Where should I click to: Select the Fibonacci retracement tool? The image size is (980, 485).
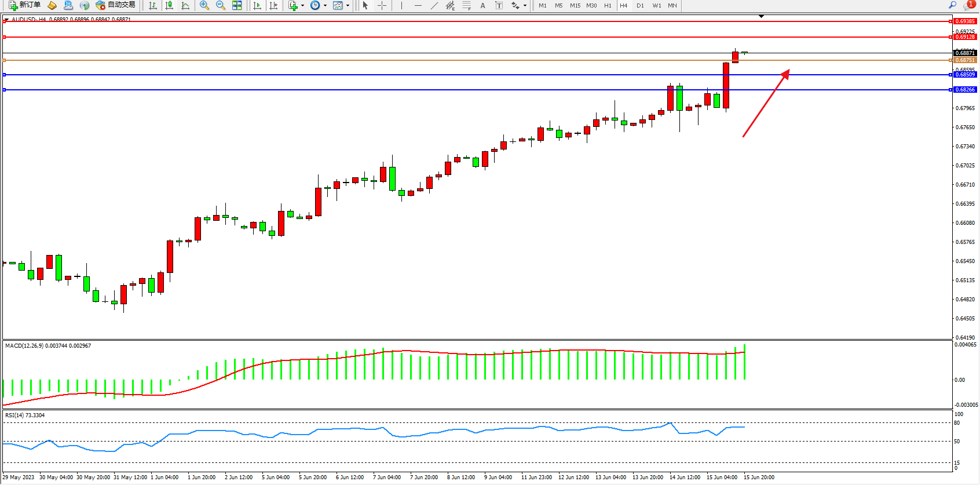(x=466, y=5)
